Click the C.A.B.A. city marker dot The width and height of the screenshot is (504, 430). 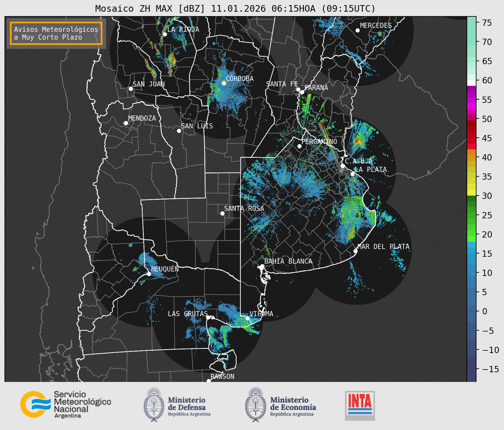click(343, 166)
